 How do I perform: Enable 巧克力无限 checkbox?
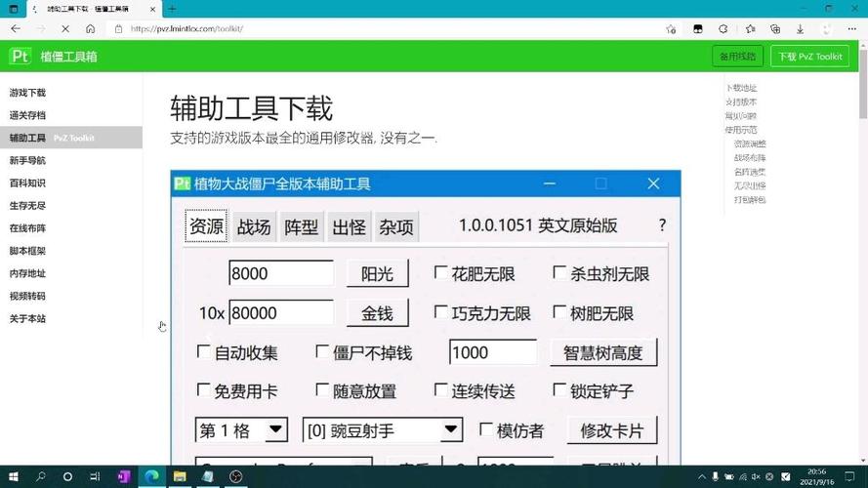[440, 312]
